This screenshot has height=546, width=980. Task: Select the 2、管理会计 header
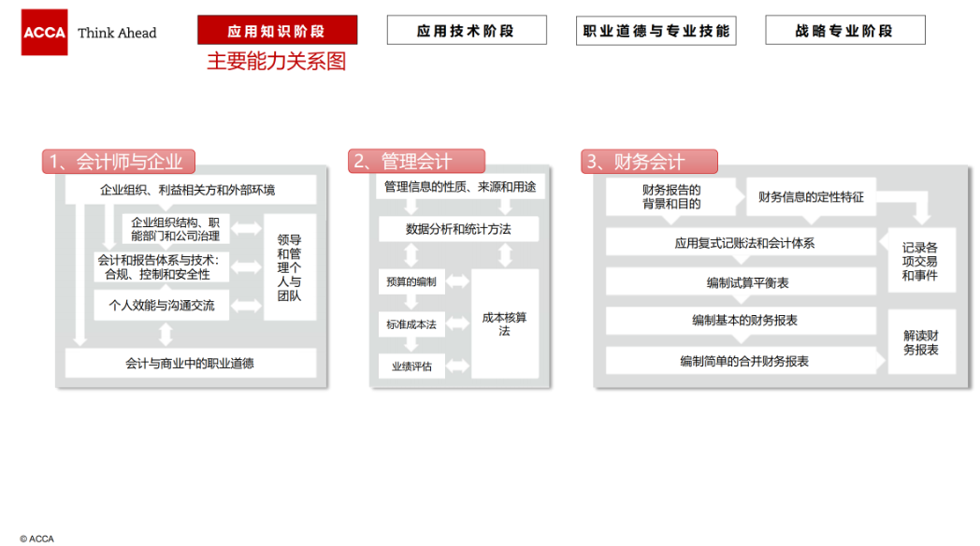(x=416, y=161)
